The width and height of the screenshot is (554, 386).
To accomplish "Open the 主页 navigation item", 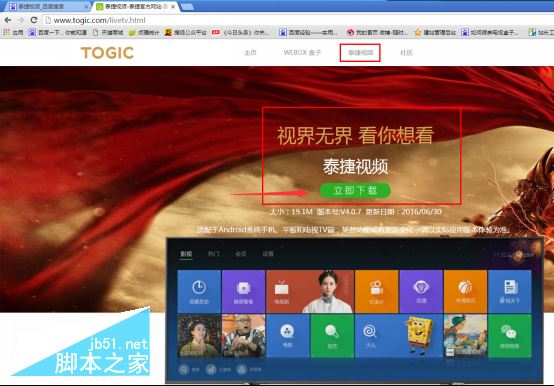I will click(x=250, y=53).
